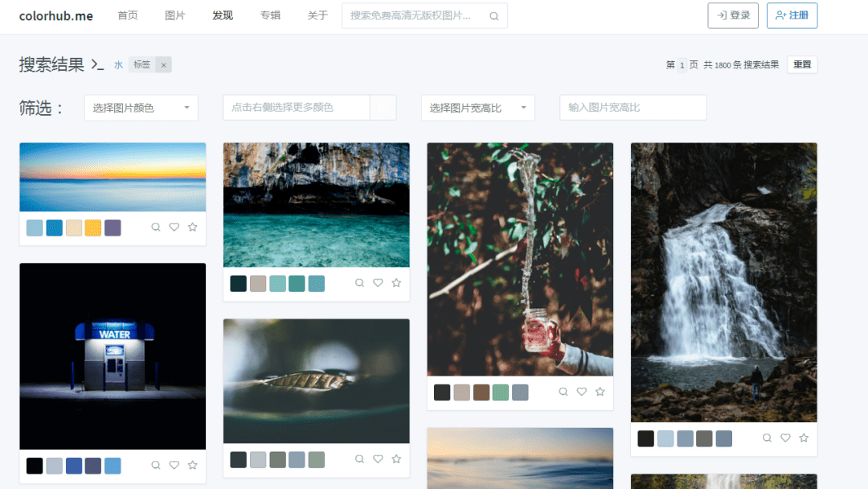This screenshot has height=489, width=868.
Task: Select green swatch under mason jar photo
Action: 501,392
